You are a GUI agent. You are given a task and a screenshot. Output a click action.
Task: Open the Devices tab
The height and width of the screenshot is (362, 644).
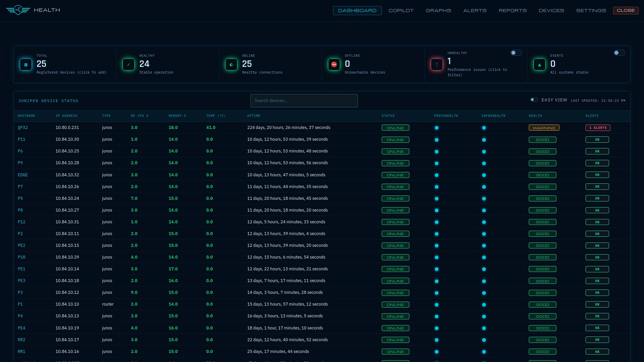(x=551, y=10)
